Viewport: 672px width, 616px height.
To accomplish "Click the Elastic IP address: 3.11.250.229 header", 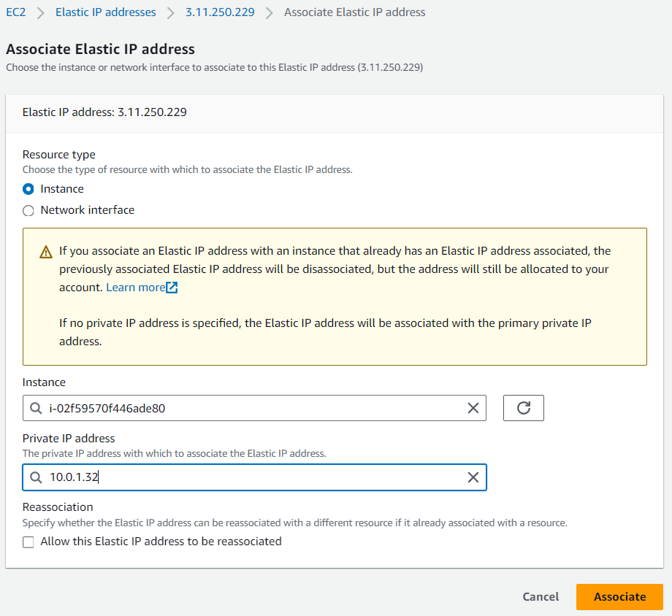I will point(104,112).
